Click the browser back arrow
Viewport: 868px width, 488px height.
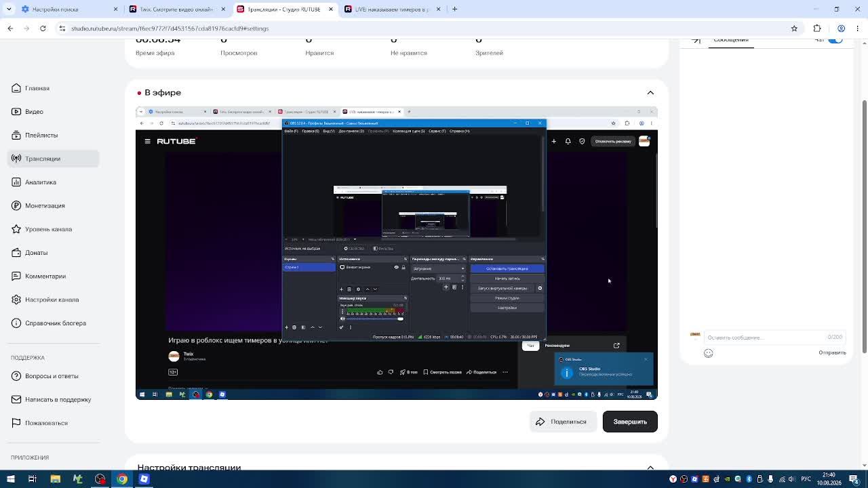[10, 28]
